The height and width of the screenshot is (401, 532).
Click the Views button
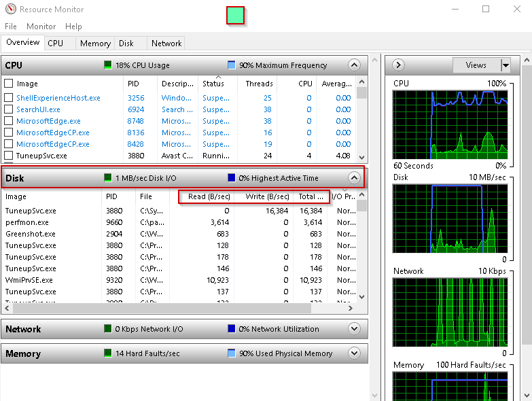(x=476, y=65)
